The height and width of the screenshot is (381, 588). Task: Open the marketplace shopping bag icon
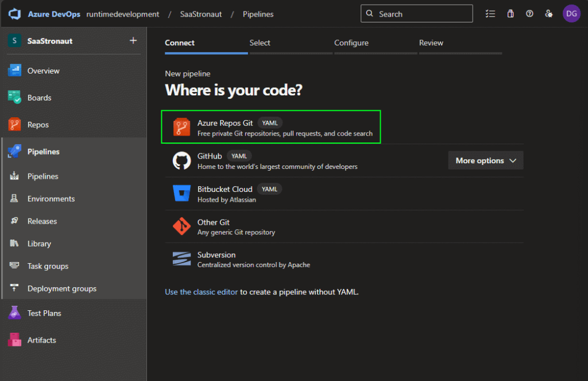(x=510, y=14)
